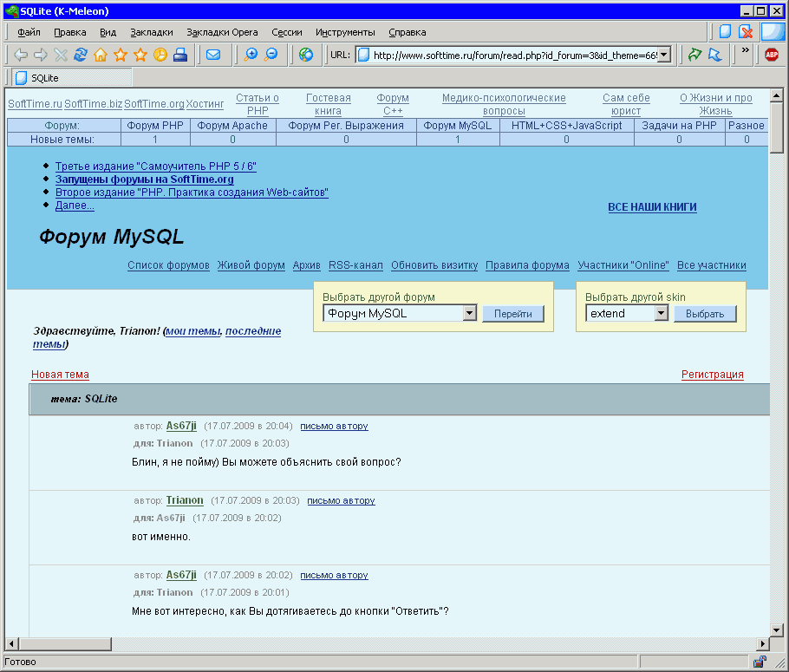The image size is (789, 672).
Task: Click the K-Meleon title bar app icon
Action: 11,11
